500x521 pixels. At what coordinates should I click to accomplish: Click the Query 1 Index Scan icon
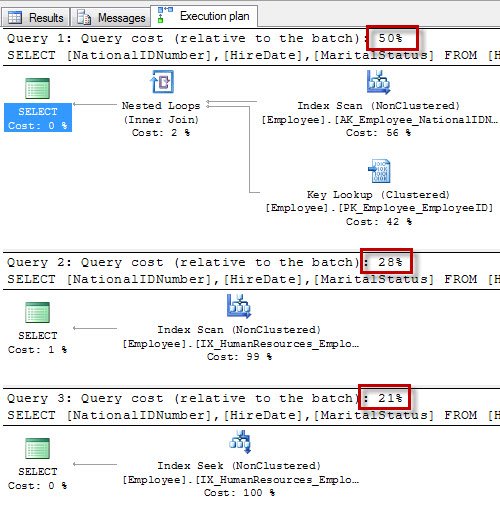click(378, 82)
